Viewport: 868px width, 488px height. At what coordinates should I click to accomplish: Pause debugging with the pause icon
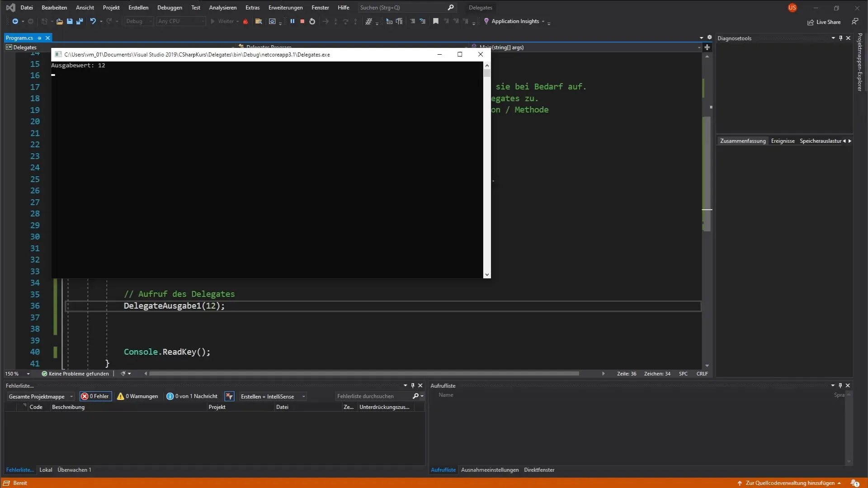pos(292,21)
